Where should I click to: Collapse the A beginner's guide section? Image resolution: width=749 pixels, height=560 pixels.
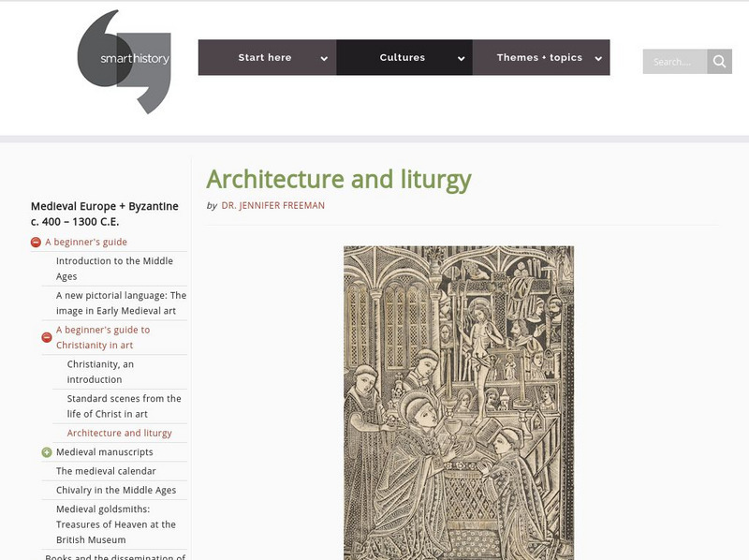tap(36, 243)
